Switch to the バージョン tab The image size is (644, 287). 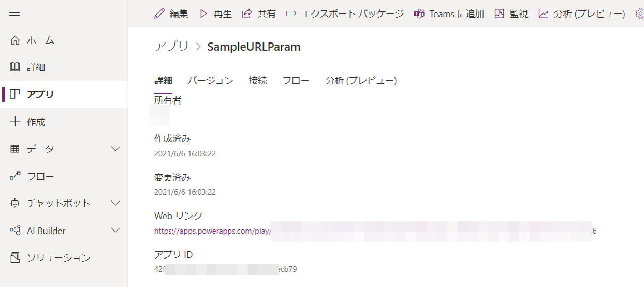click(210, 81)
